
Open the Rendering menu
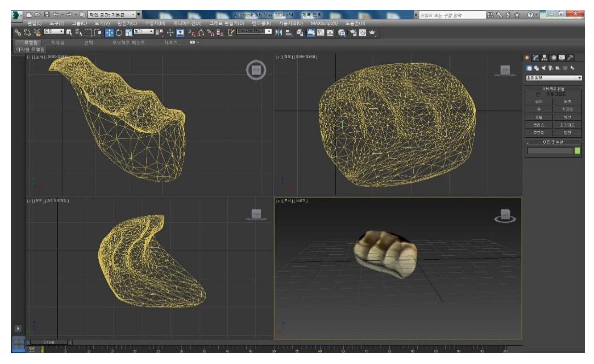tap(261, 23)
